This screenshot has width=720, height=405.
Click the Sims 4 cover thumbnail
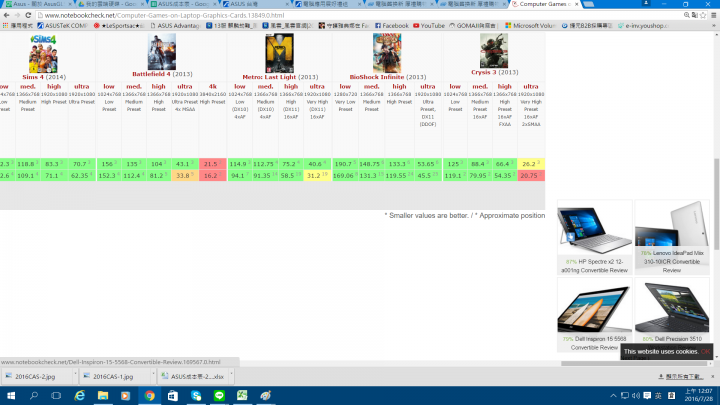click(43, 54)
